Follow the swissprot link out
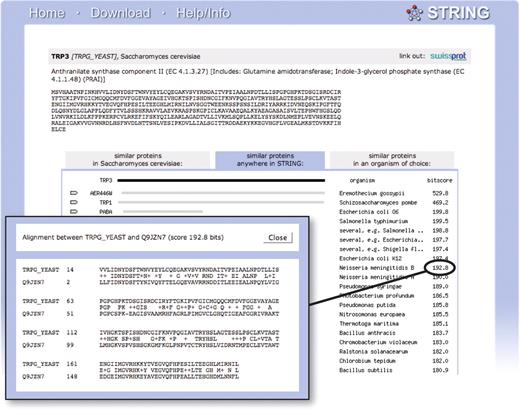520x412 pixels. pos(448,56)
